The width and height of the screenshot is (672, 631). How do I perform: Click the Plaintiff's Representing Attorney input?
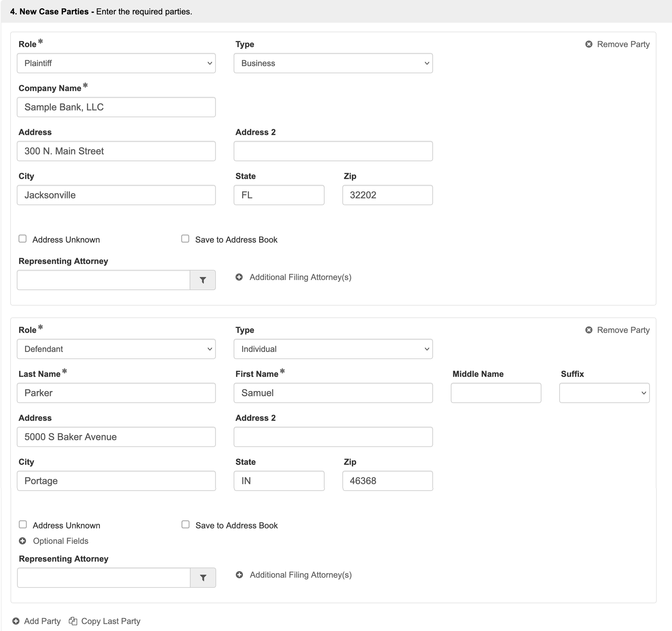(103, 280)
